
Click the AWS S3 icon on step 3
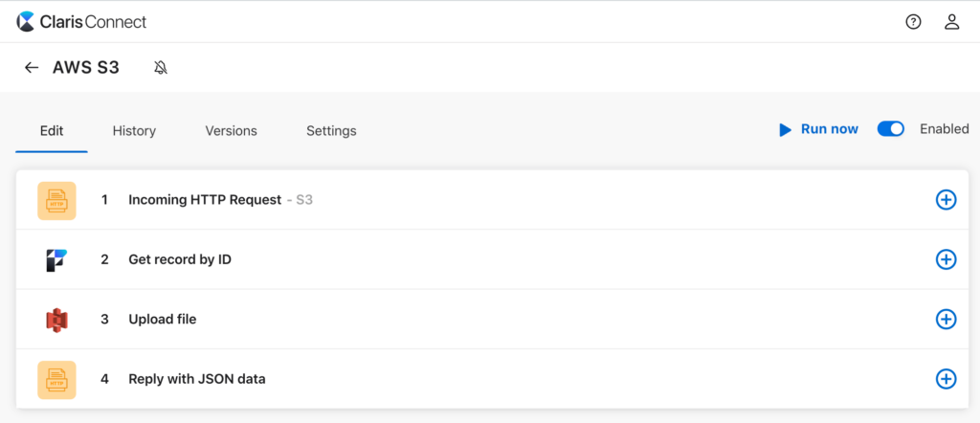[x=56, y=320]
